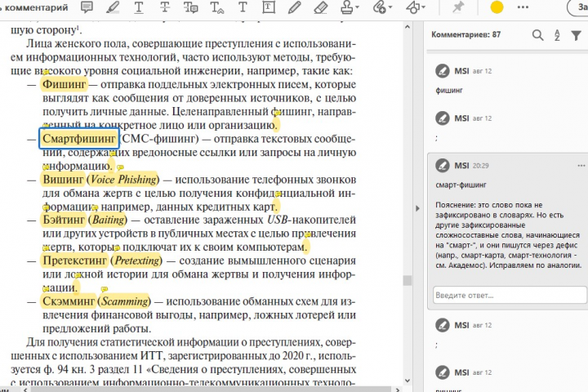
Task: Click the vertical scrollbar down arrow
Action: pyautogui.click(x=408, y=380)
